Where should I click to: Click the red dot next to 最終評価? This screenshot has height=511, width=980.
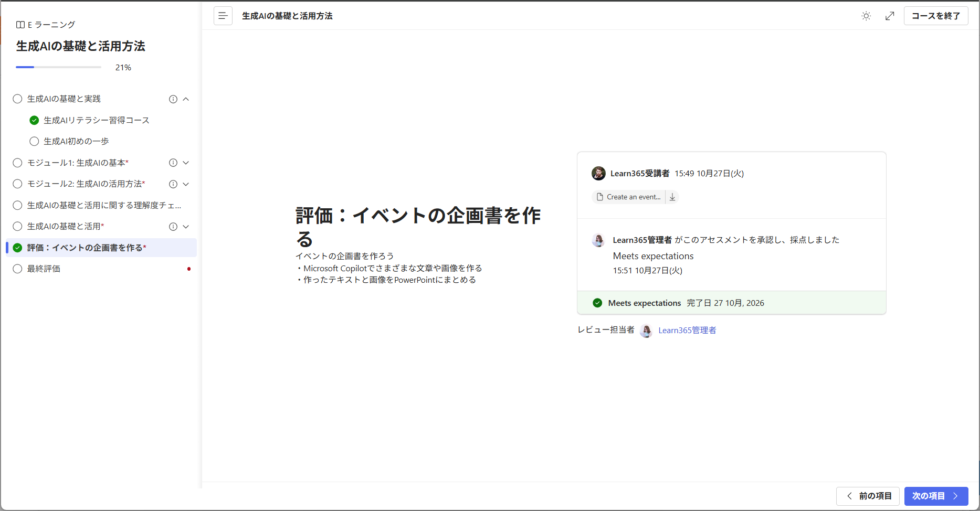189,269
